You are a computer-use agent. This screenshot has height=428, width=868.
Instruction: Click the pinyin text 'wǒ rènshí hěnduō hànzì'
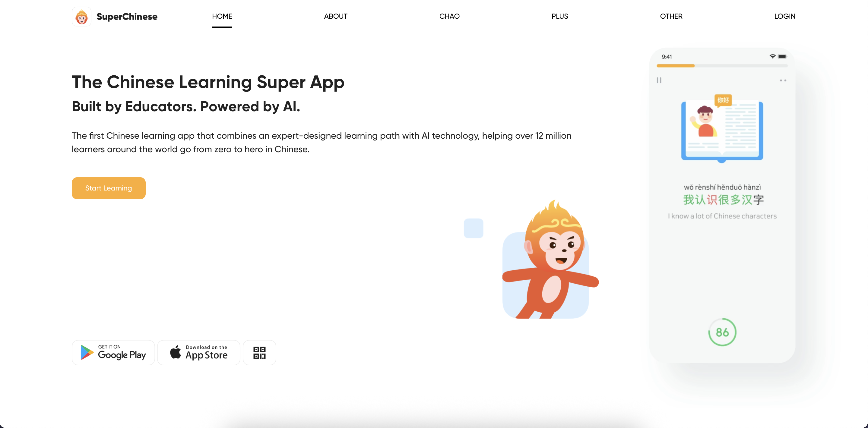tap(722, 187)
